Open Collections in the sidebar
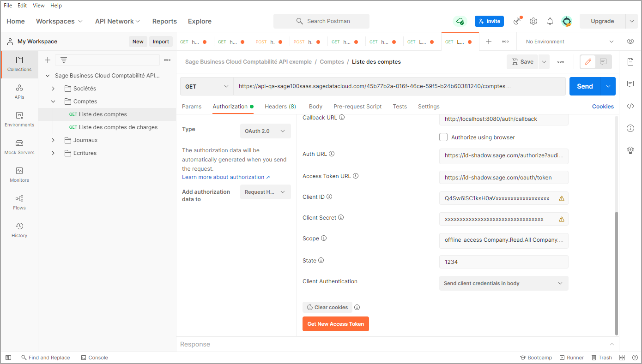Screen dimensions: 642x364 19,64
